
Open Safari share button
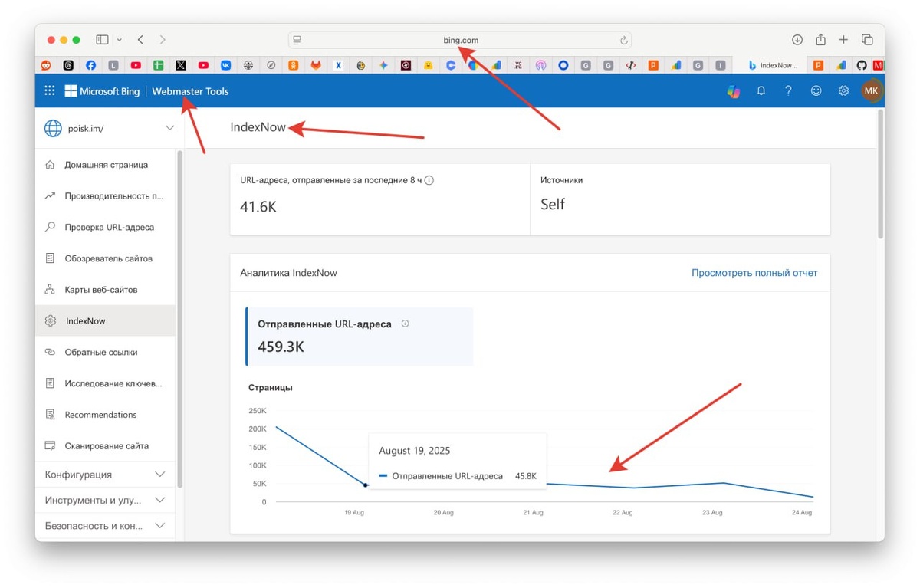820,40
